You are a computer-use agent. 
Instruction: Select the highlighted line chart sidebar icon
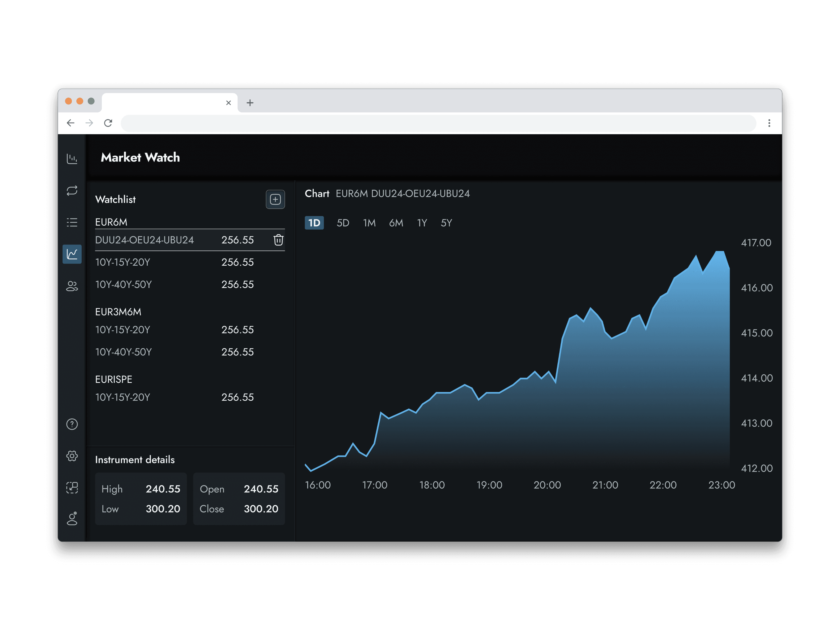pyautogui.click(x=72, y=254)
